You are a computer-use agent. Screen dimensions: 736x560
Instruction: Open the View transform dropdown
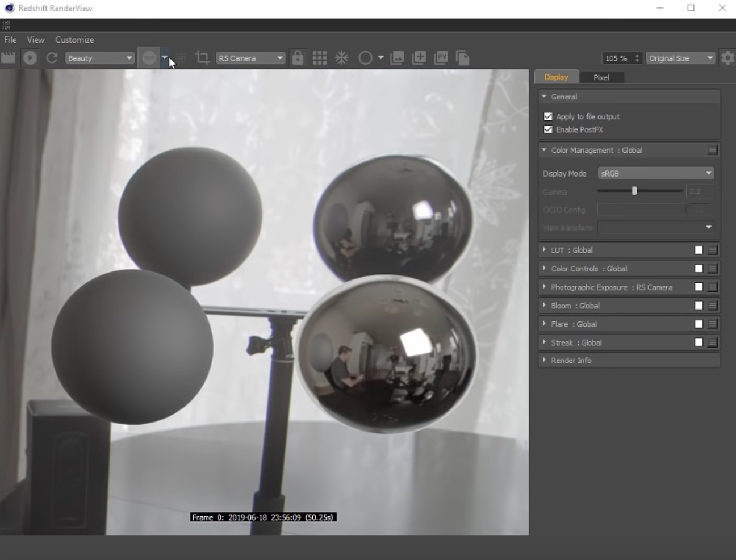tap(655, 227)
